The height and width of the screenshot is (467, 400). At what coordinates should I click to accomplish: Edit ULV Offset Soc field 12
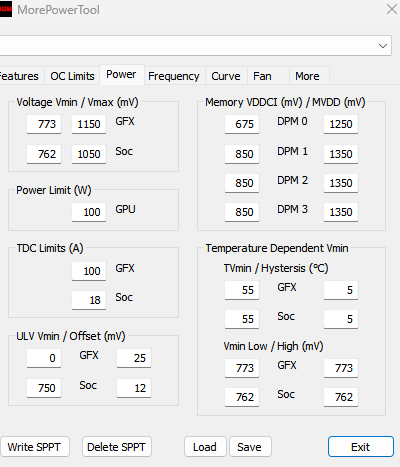click(134, 388)
